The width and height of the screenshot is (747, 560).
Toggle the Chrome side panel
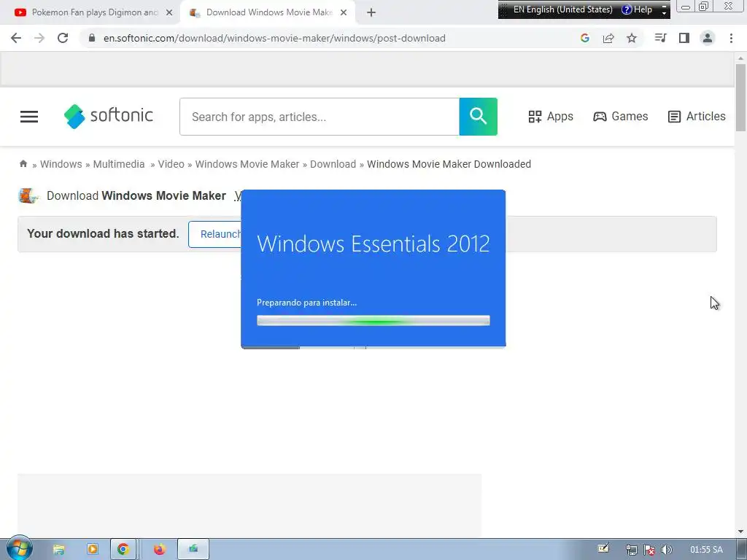click(684, 38)
